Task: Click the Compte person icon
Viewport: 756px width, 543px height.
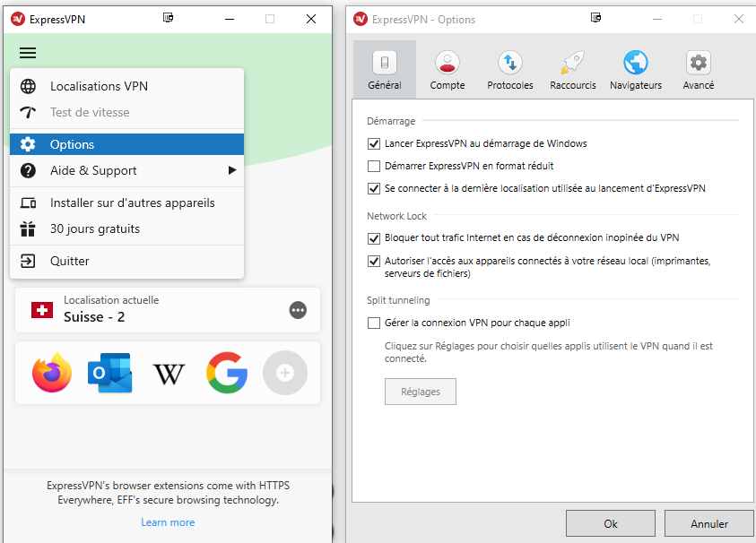Action: 448,62
